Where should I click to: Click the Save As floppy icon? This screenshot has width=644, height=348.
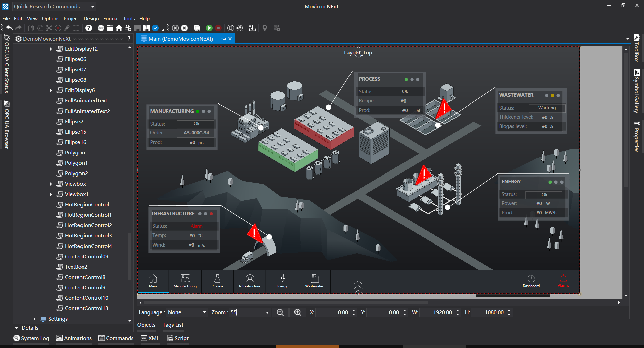click(x=146, y=28)
